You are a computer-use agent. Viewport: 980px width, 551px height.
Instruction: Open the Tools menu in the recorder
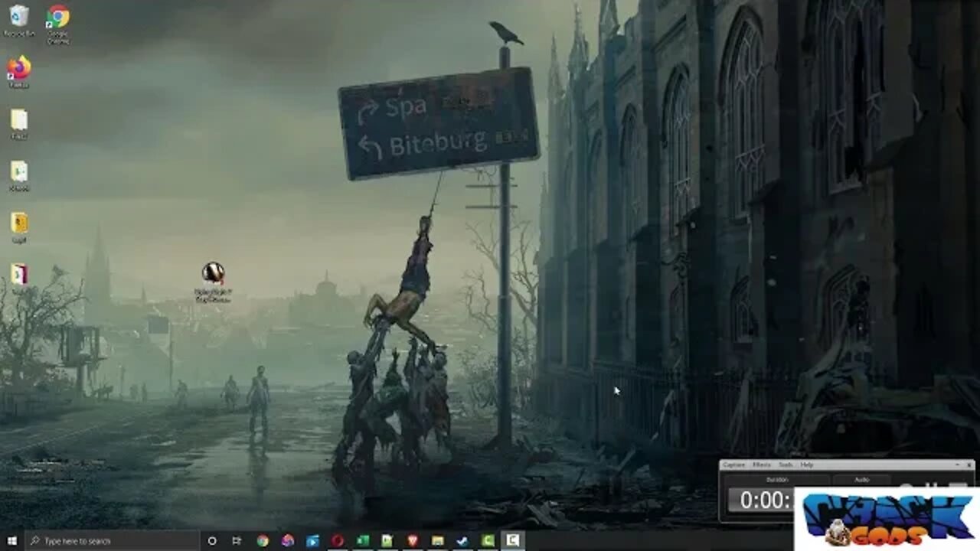tap(786, 465)
